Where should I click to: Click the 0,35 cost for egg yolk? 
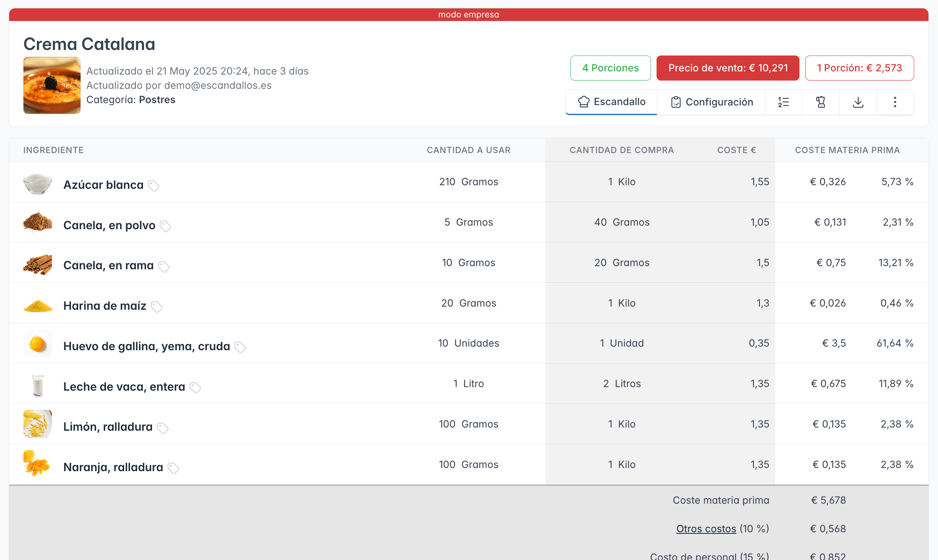point(759,343)
